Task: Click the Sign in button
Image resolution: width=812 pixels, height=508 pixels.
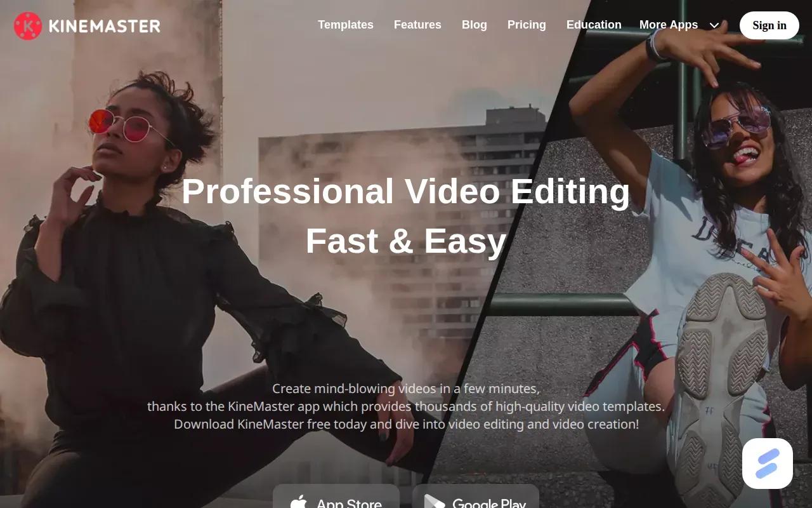Action: pyautogui.click(x=769, y=25)
